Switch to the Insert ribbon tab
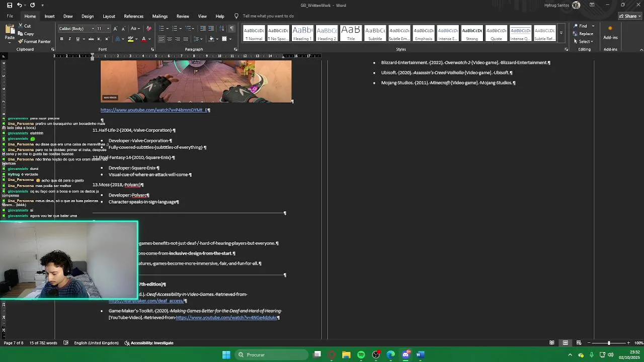This screenshot has width=644, height=362. [x=49, y=16]
